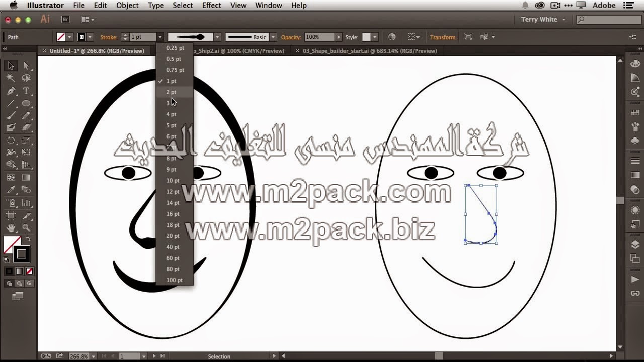Open the Swatches panel icon

click(x=635, y=113)
